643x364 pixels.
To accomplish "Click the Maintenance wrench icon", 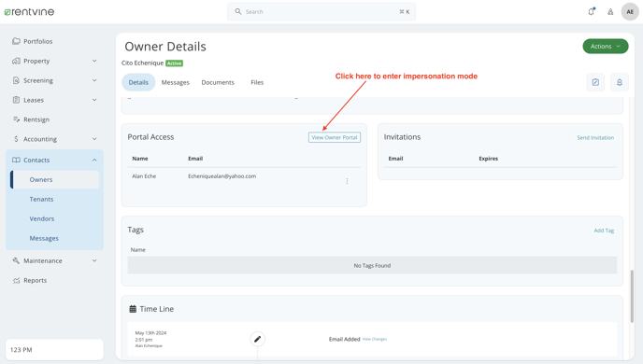I will point(16,260).
